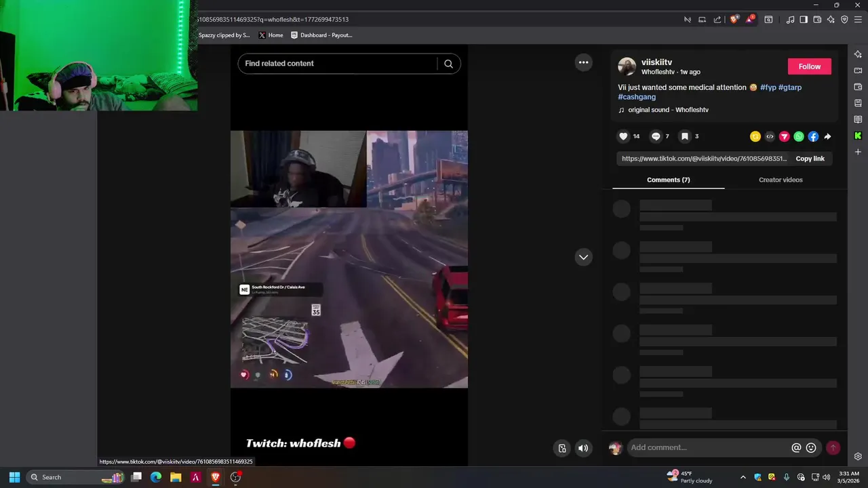Click the Follow button
This screenshot has height=488, width=868.
(809, 66)
